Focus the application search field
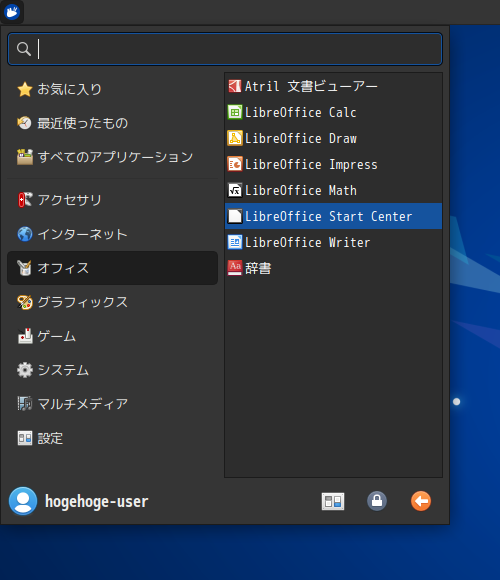This screenshot has width=500, height=580. [x=225, y=49]
